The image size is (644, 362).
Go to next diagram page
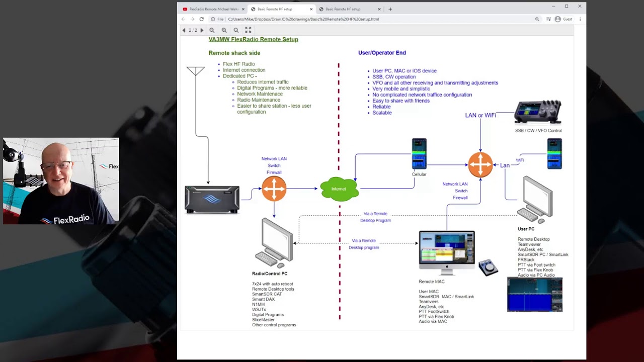202,30
